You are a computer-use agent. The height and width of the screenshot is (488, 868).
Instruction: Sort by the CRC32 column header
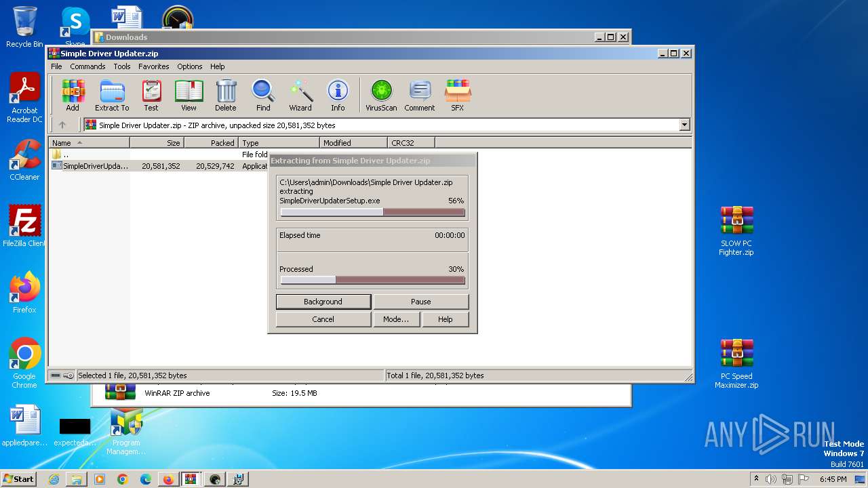[412, 143]
